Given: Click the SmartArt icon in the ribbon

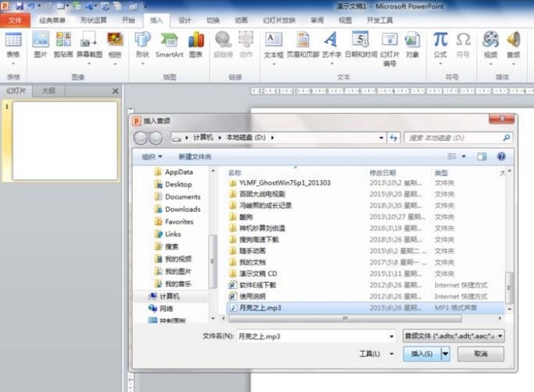Looking at the screenshot, I should (x=169, y=40).
